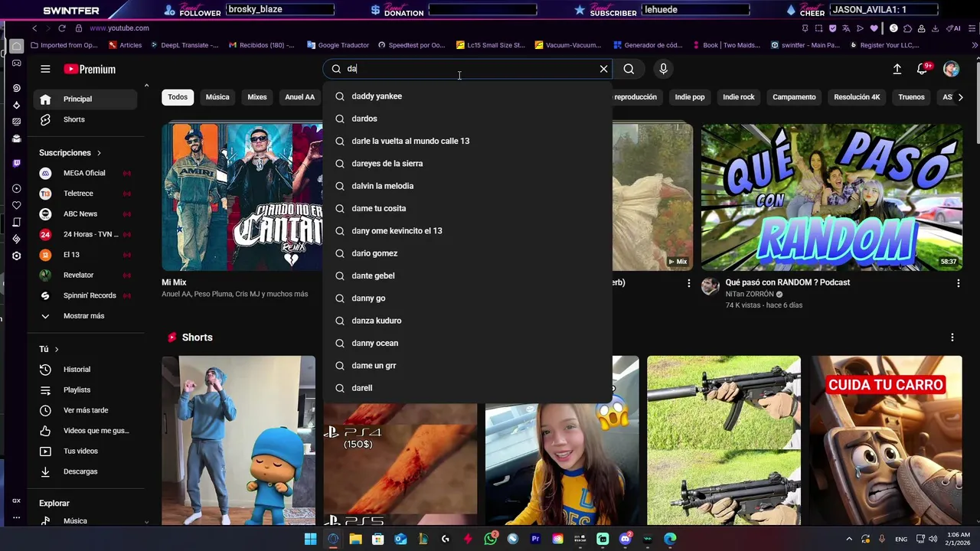This screenshot has height=551, width=980.
Task: Start voice search with the microphone
Action: coord(663,69)
